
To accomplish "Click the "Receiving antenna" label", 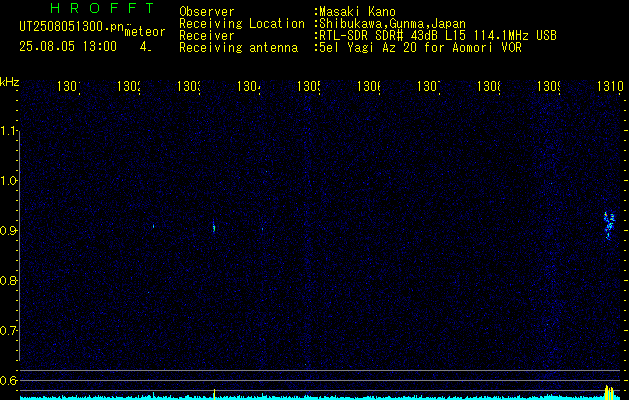I will pyautogui.click(x=238, y=48).
